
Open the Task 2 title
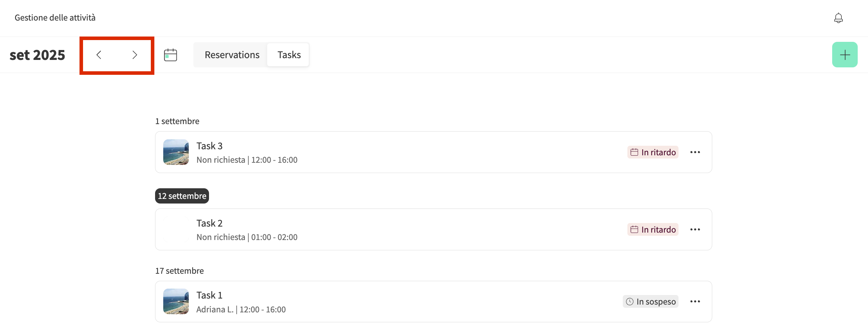point(209,223)
